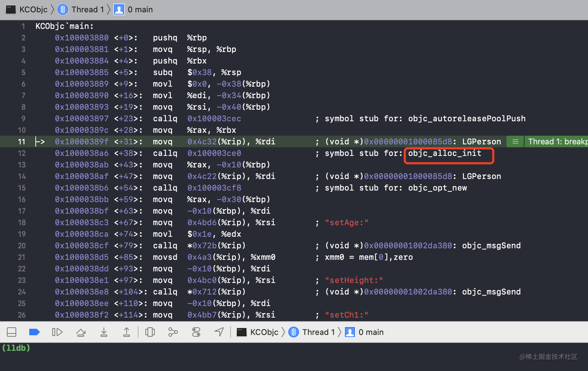Click Thread 1 icon in debug bar
588x371 pixels.
[x=294, y=332]
